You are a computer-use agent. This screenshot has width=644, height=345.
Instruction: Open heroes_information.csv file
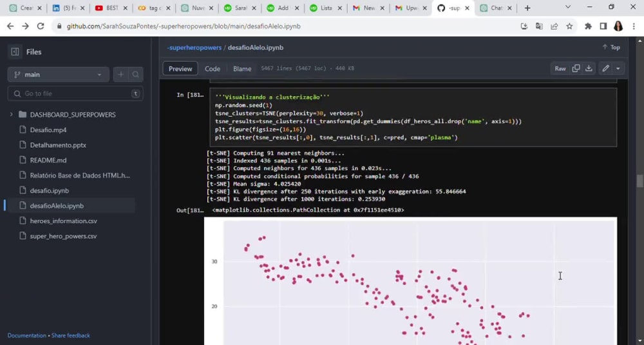[x=63, y=221]
